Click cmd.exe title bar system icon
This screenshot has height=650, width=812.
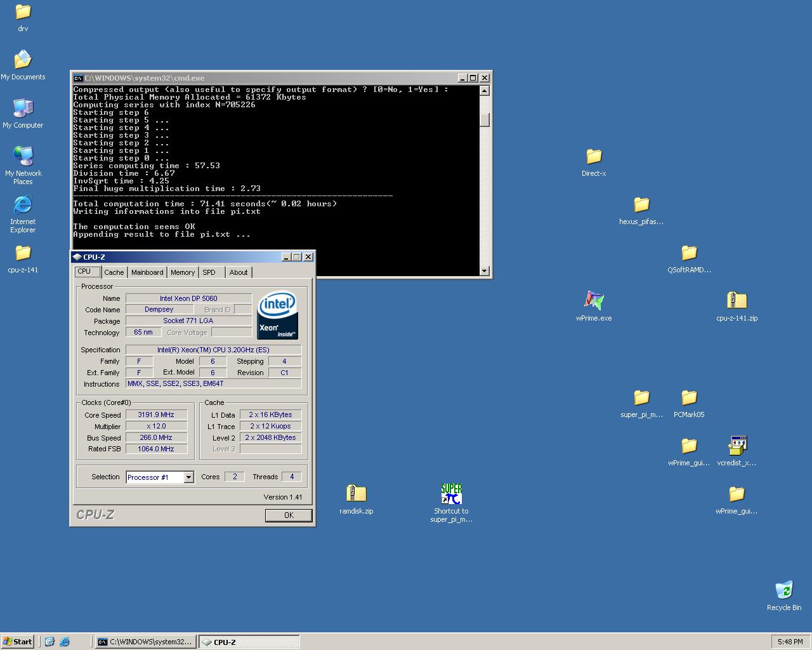click(x=78, y=78)
